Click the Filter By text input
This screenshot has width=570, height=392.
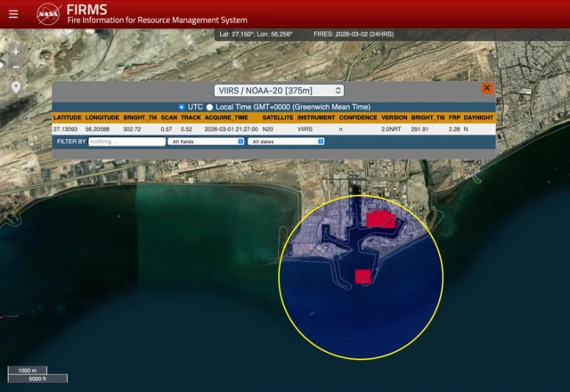[x=126, y=142]
